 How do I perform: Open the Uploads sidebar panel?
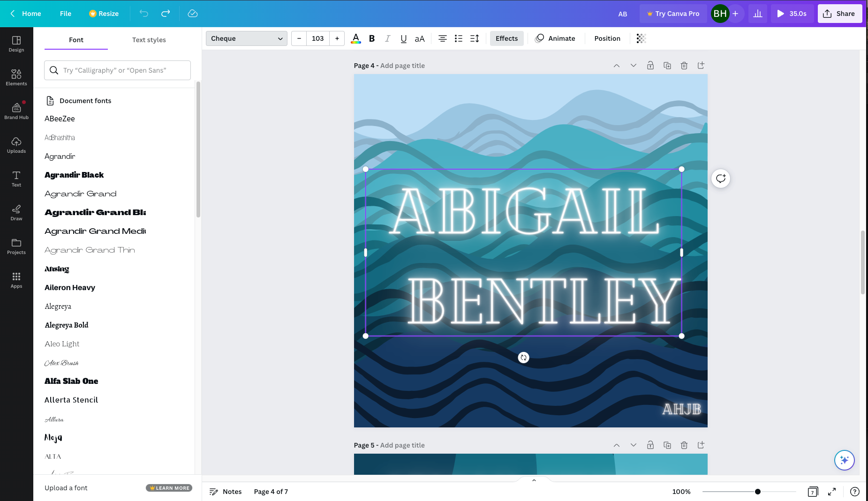(16, 145)
